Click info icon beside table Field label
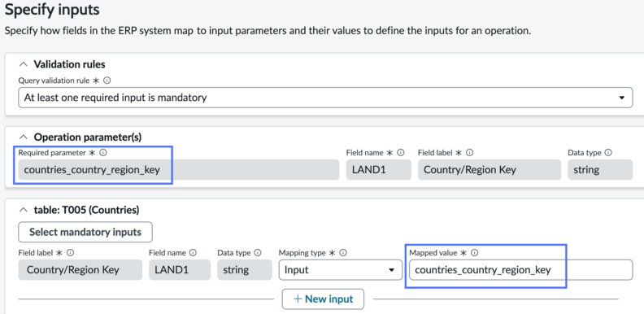Viewport: 644px width, 314px height. point(70,253)
